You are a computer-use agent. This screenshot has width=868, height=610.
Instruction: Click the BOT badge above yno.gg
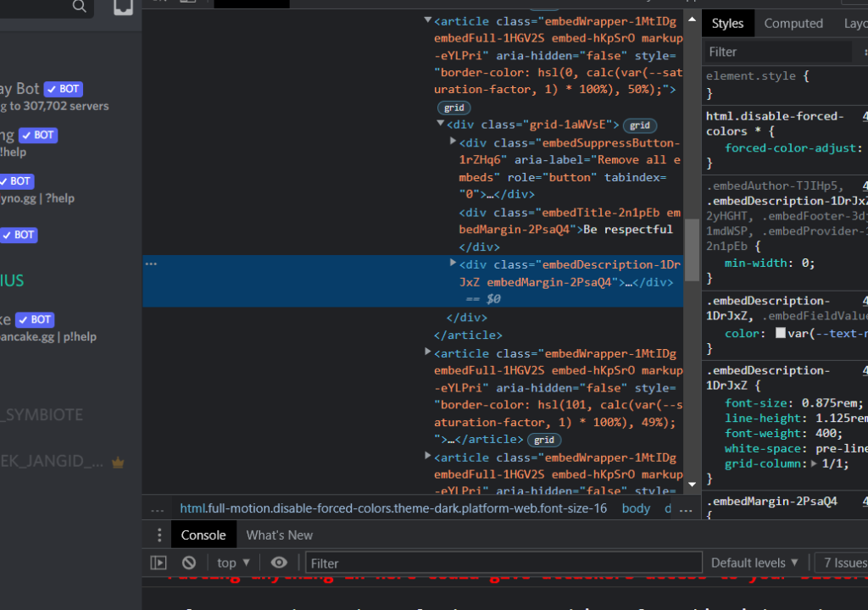pyautogui.click(x=17, y=181)
